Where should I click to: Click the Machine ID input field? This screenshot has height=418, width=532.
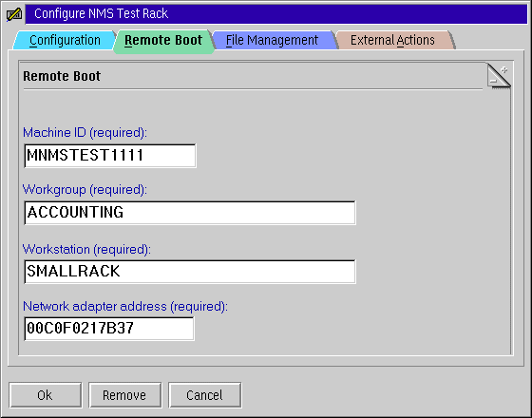point(110,156)
